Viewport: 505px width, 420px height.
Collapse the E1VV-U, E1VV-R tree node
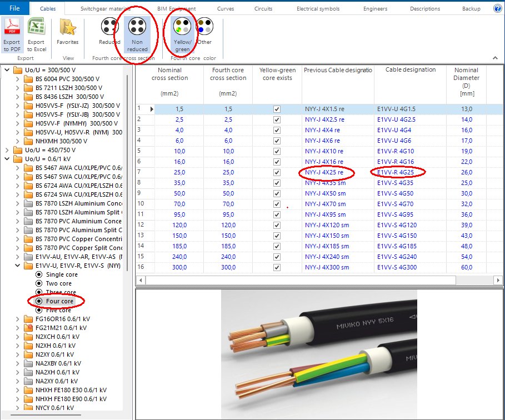(x=18, y=265)
